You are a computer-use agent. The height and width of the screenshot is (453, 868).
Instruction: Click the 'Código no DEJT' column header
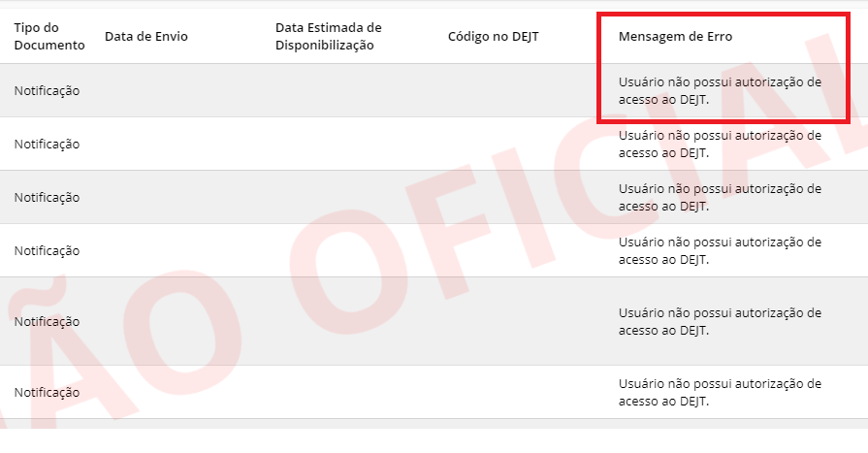point(494,37)
